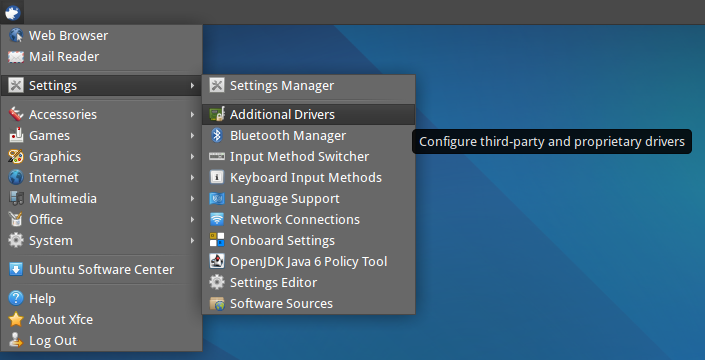The width and height of the screenshot is (705, 360).
Task: Click the Language Support flag icon
Action: pyautogui.click(x=217, y=198)
